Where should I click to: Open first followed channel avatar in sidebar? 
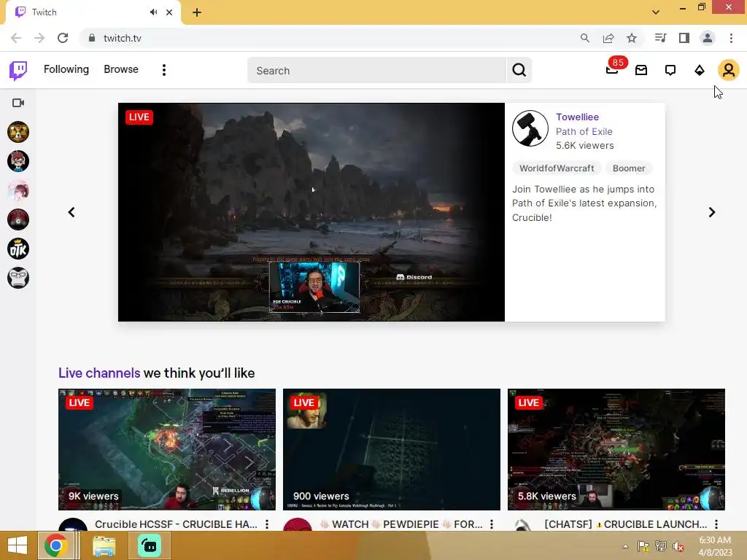(18, 132)
